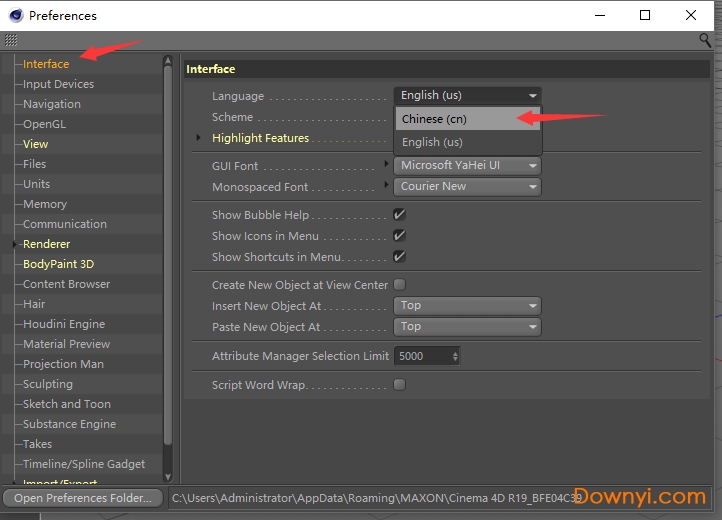Toggle Show Icons in Menu checkbox
The height and width of the screenshot is (520, 722).
point(399,236)
